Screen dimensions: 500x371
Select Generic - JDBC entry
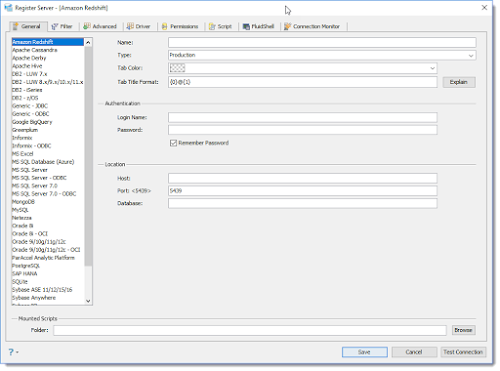[48, 106]
